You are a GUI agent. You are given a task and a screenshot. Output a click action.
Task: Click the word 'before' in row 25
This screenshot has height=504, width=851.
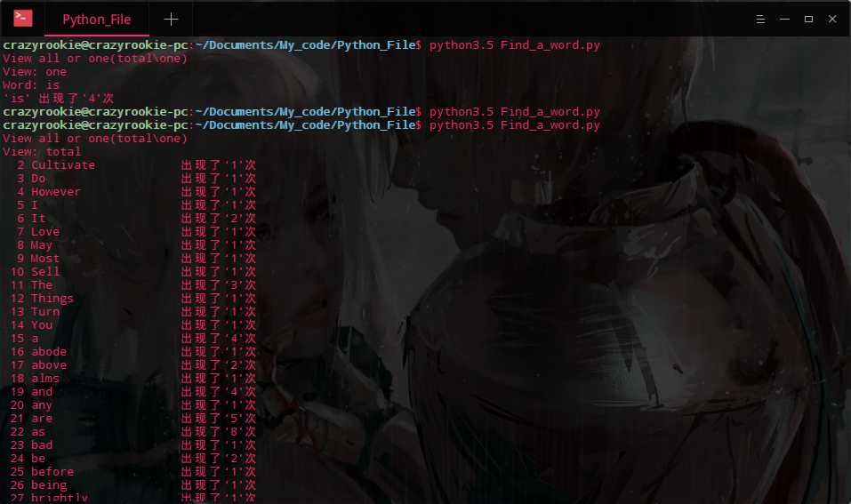[x=52, y=471]
